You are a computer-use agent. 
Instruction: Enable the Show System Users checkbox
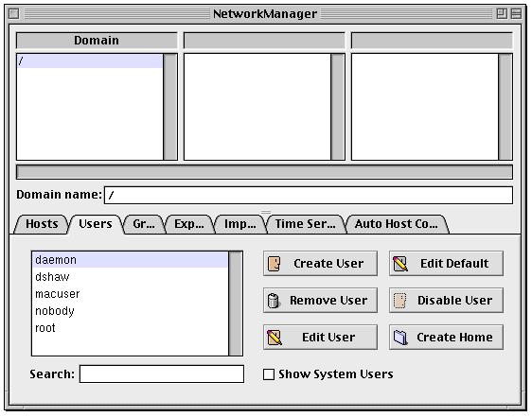pyautogui.click(x=269, y=374)
